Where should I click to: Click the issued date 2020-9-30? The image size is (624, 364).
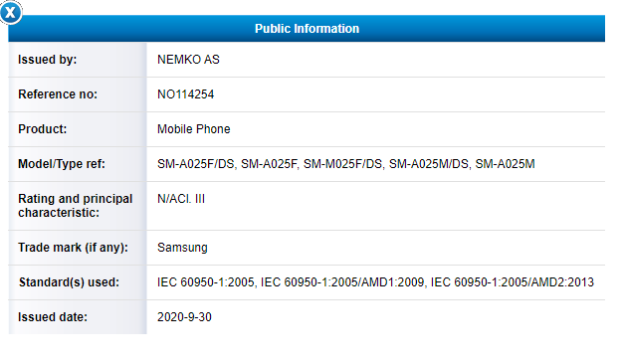click(184, 317)
